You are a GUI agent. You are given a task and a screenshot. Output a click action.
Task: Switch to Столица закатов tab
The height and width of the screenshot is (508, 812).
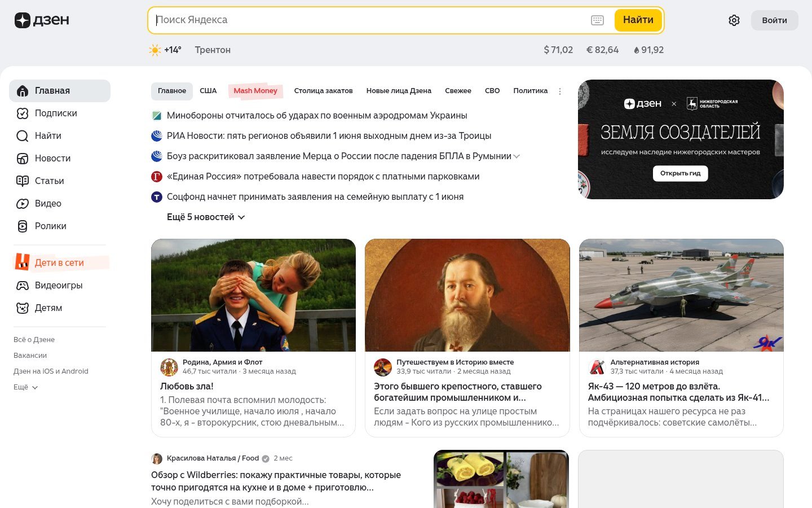tap(323, 91)
